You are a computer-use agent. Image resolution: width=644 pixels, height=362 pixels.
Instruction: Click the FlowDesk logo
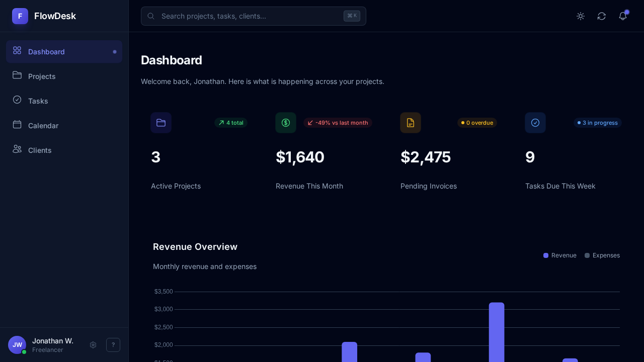44,16
